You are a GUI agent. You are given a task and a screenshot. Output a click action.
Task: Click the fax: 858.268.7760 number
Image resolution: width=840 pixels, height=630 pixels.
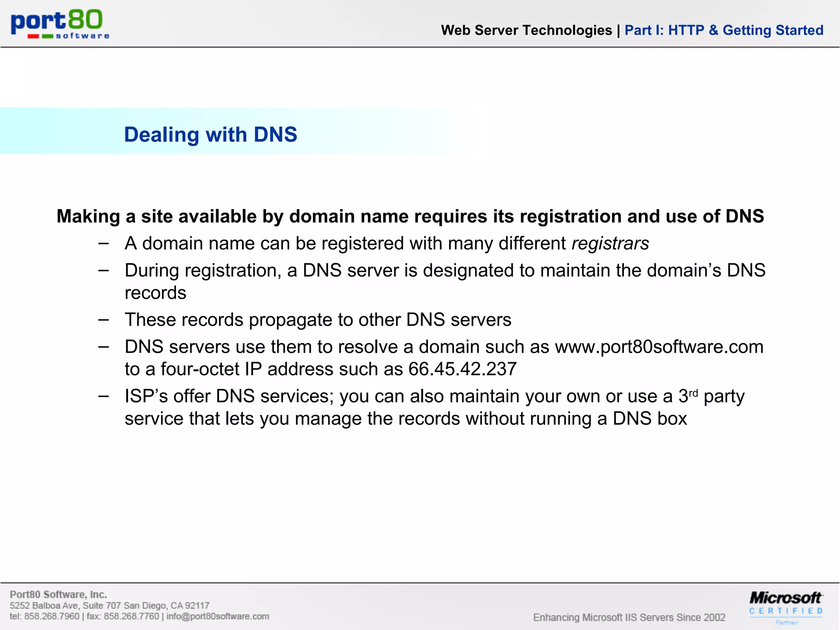[123, 616]
